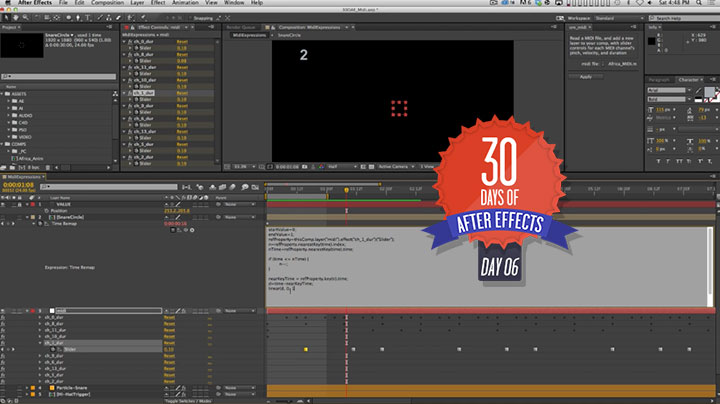Select the Roto Brush tool
The width and height of the screenshot is (720, 404).
click(x=131, y=17)
